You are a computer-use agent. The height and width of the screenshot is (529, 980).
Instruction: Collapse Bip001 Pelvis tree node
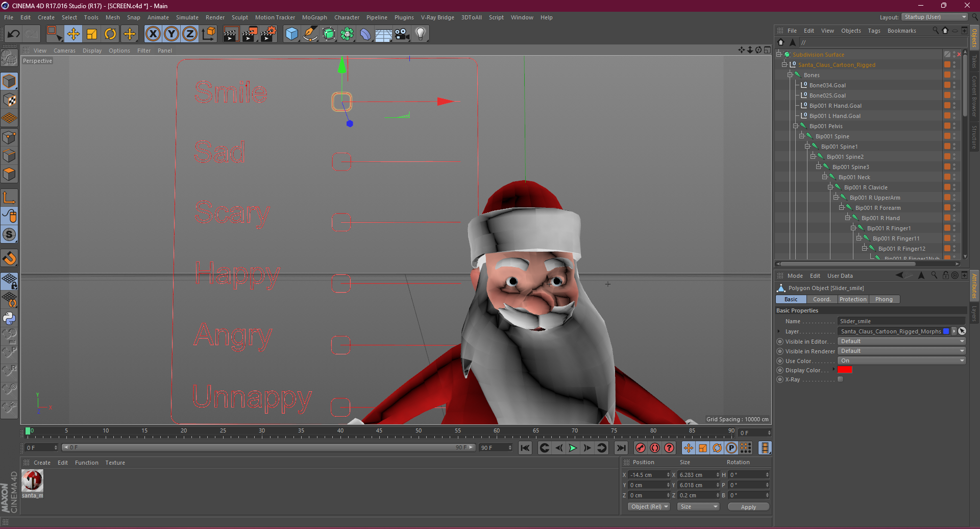point(796,126)
